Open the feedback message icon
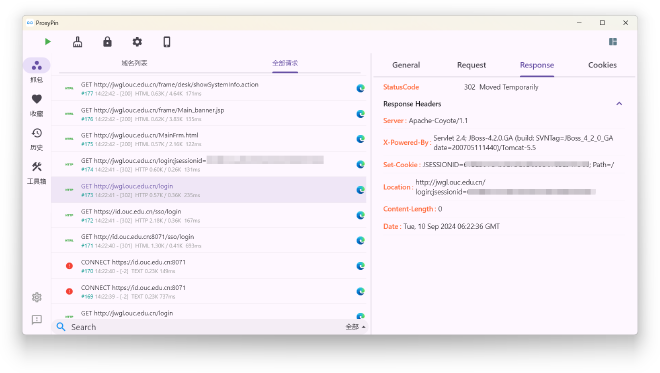660x373 pixels. pyautogui.click(x=37, y=320)
